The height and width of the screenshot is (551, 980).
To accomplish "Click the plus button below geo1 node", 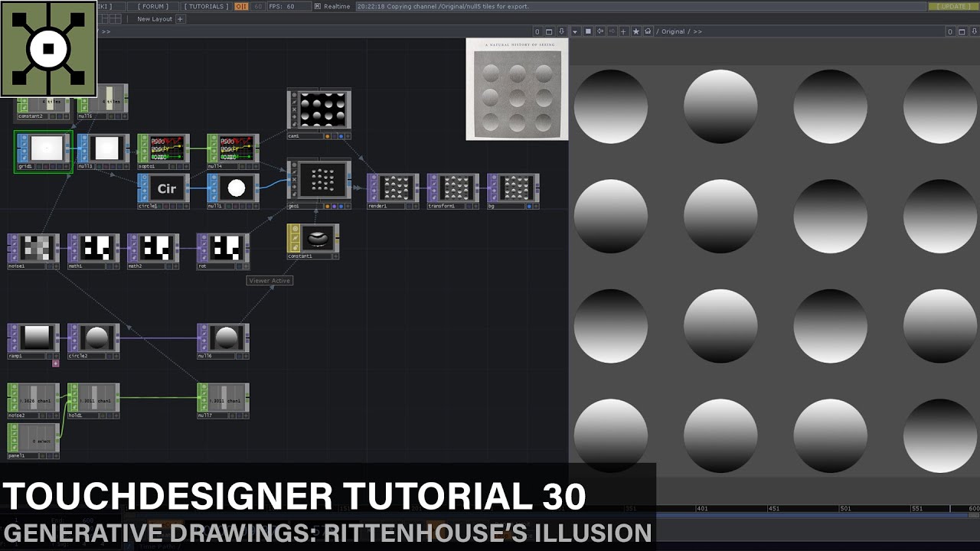I will pos(348,206).
